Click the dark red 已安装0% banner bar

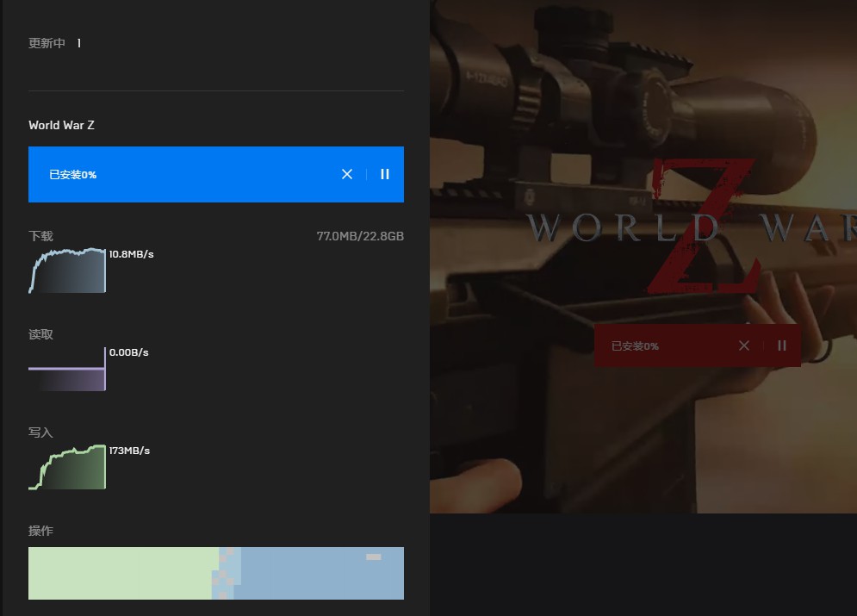pyautogui.click(x=663, y=345)
